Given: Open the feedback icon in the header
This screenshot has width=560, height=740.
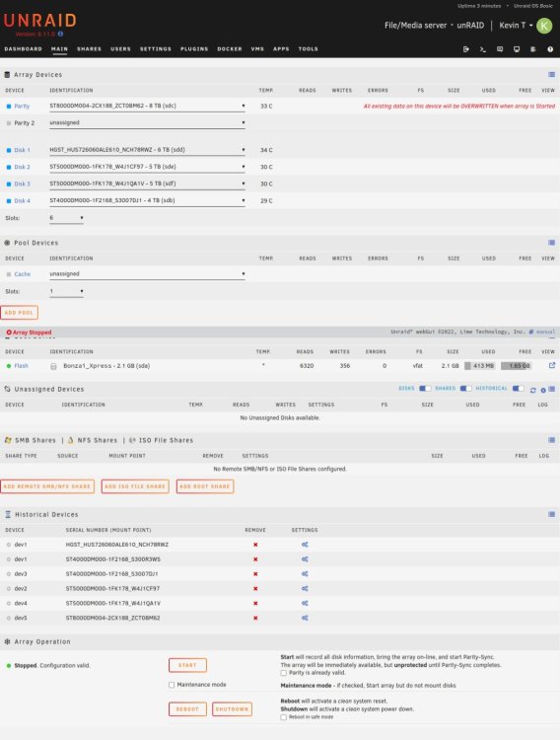Looking at the screenshot, I should click(500, 49).
